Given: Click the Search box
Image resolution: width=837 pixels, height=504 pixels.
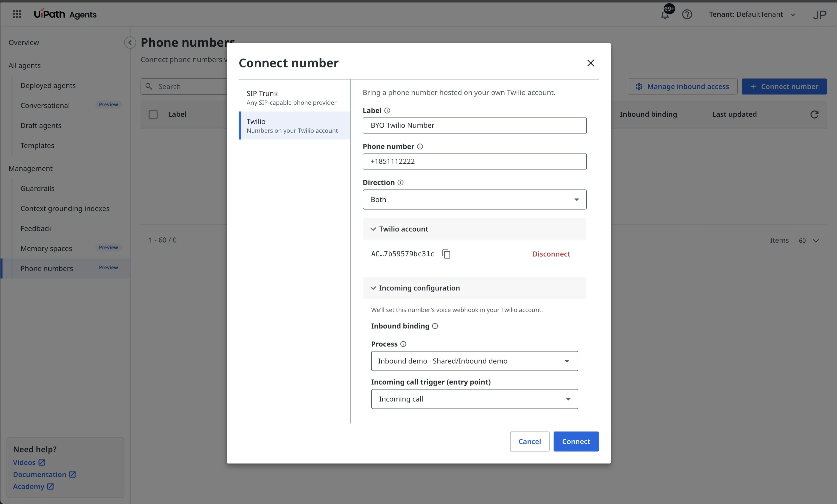Looking at the screenshot, I should [184, 86].
